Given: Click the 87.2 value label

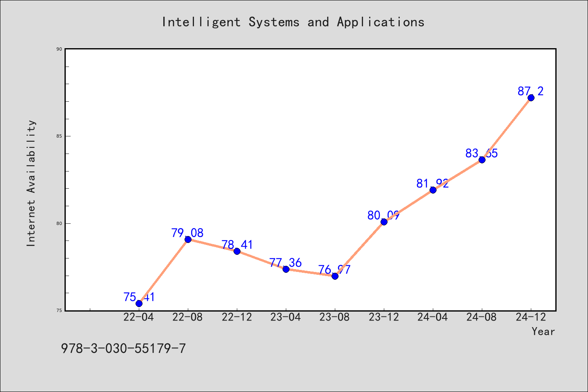Looking at the screenshot, I should (x=531, y=91).
